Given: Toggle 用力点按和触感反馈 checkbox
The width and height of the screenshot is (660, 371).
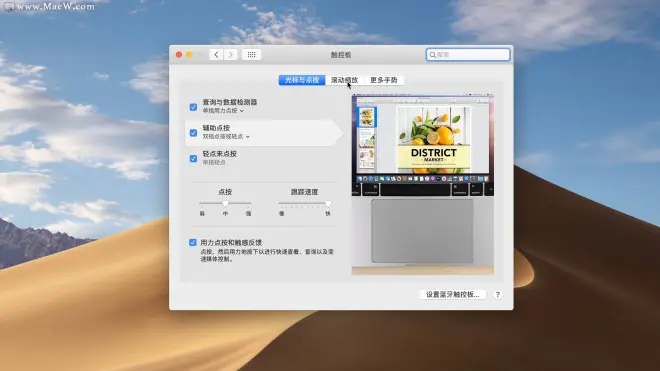Looking at the screenshot, I should (193, 242).
